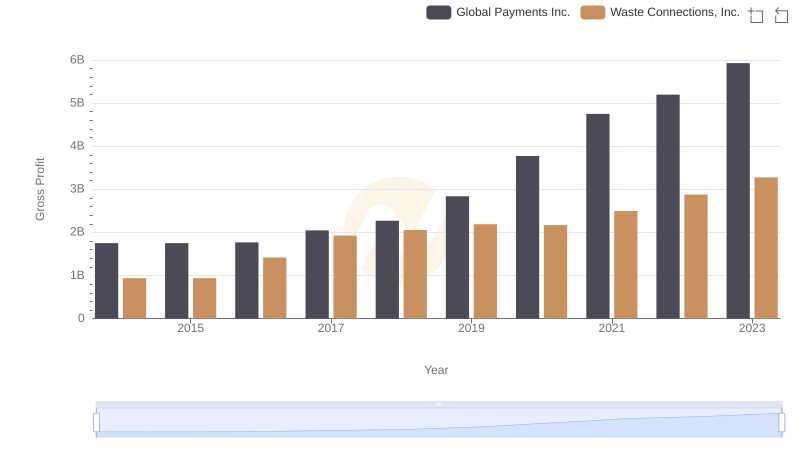Click the 2017 Waste Connections bar

point(345,277)
